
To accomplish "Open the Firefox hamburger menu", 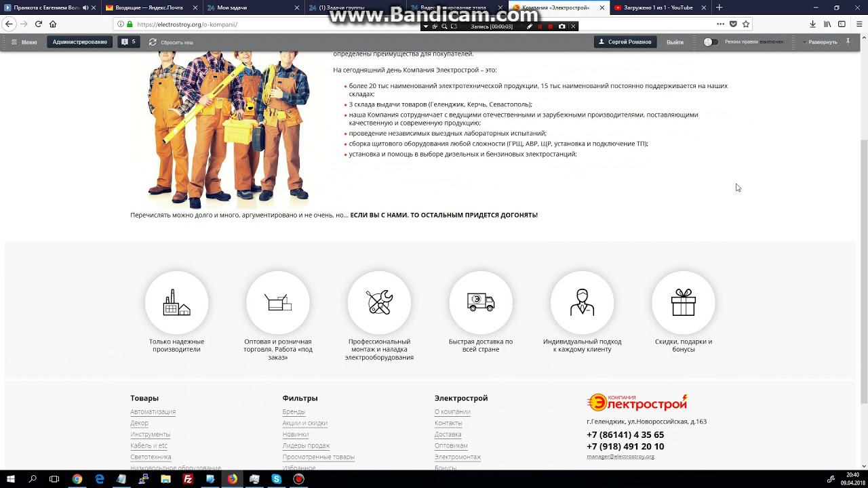I will (x=858, y=24).
